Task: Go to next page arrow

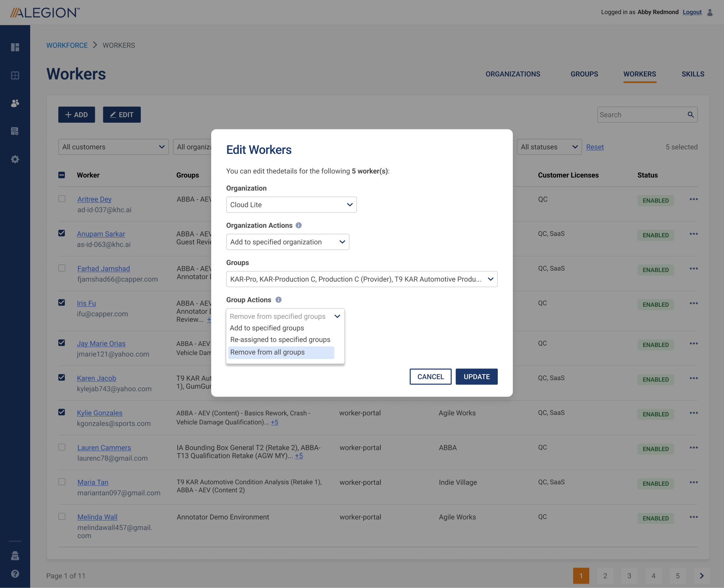Action: pyautogui.click(x=702, y=576)
